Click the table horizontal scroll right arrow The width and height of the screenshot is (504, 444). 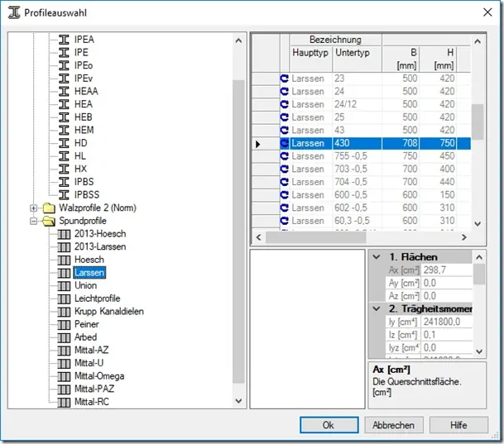pyautogui.click(x=463, y=237)
